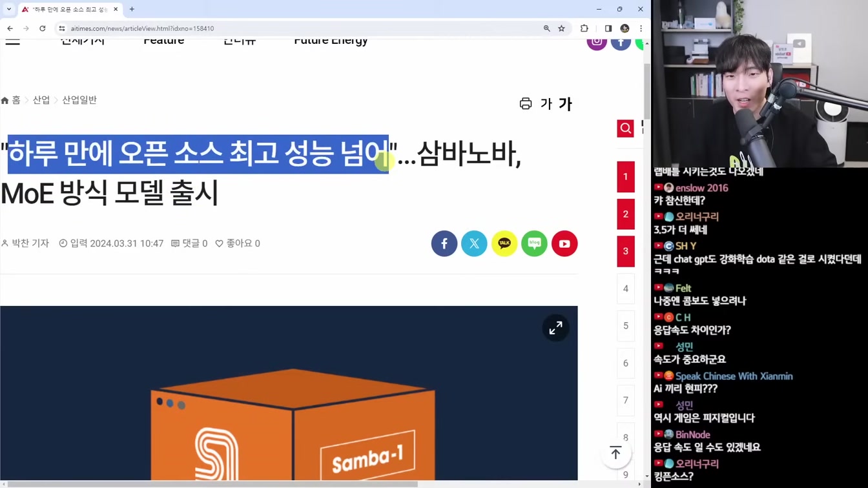Click chat username enslow 2016

pos(701,188)
